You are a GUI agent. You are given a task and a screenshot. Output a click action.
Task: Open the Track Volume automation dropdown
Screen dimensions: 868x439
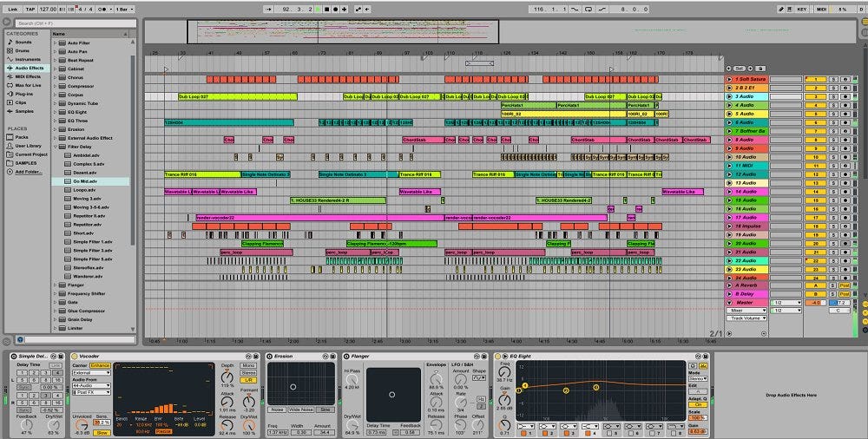coord(746,318)
